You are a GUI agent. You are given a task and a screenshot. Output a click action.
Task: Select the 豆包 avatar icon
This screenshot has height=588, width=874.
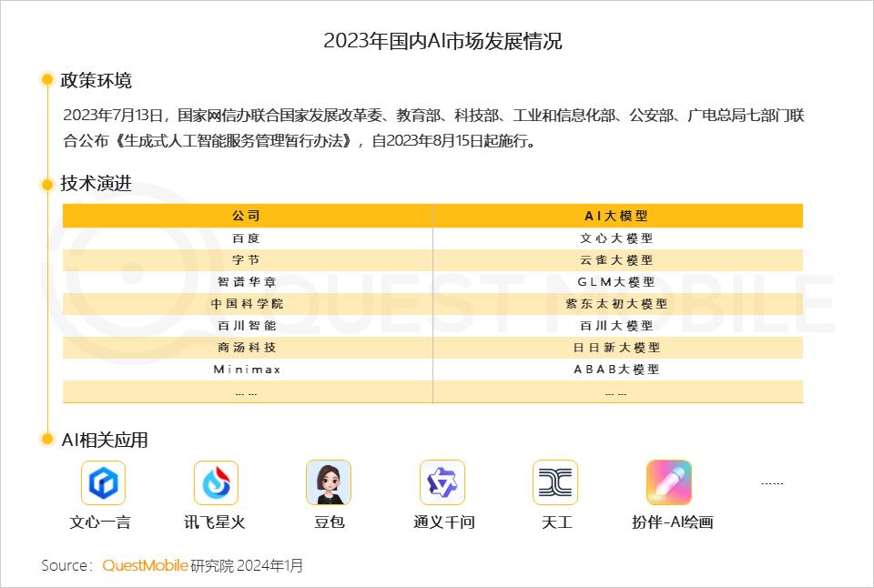[x=329, y=482]
